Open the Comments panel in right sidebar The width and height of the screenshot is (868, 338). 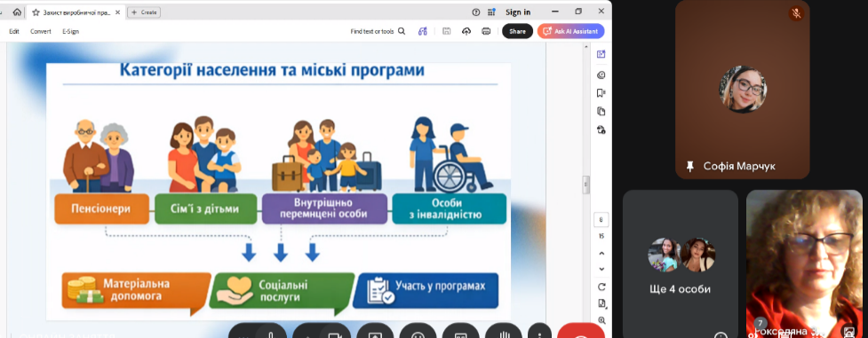(x=601, y=75)
